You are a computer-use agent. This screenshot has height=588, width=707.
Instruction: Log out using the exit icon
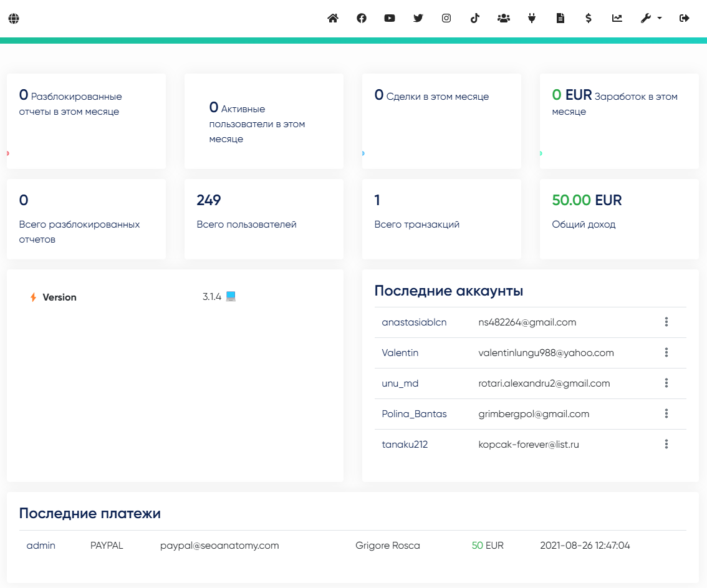click(685, 18)
